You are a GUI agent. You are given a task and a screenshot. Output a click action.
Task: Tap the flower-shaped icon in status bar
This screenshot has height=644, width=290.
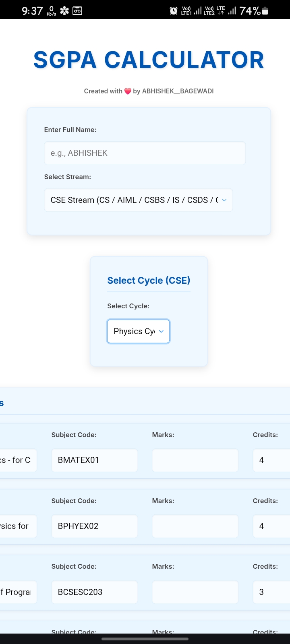tap(64, 10)
